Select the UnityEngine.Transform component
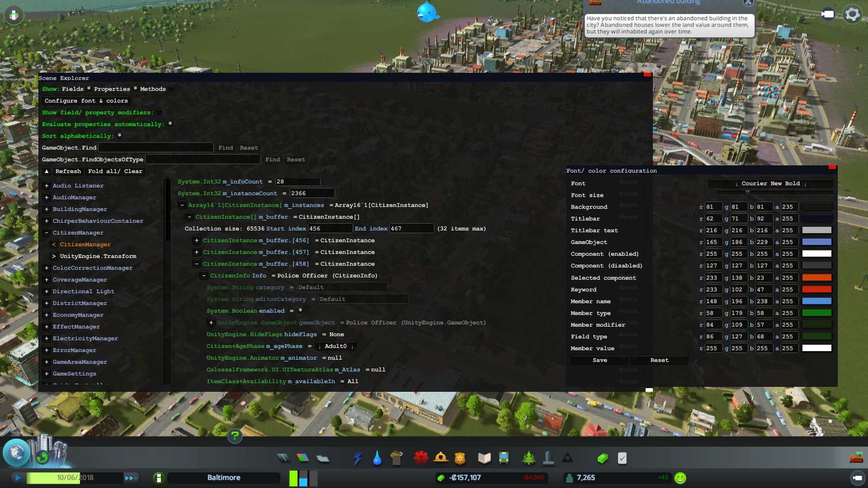The height and width of the screenshot is (488, 868). 98,256
